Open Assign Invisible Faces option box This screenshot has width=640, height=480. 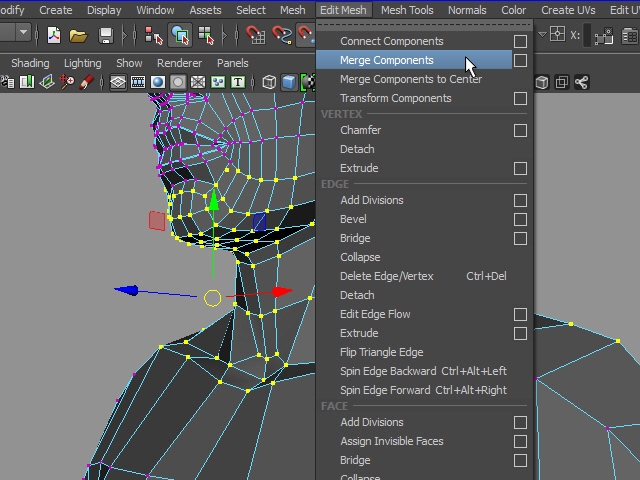(x=520, y=442)
